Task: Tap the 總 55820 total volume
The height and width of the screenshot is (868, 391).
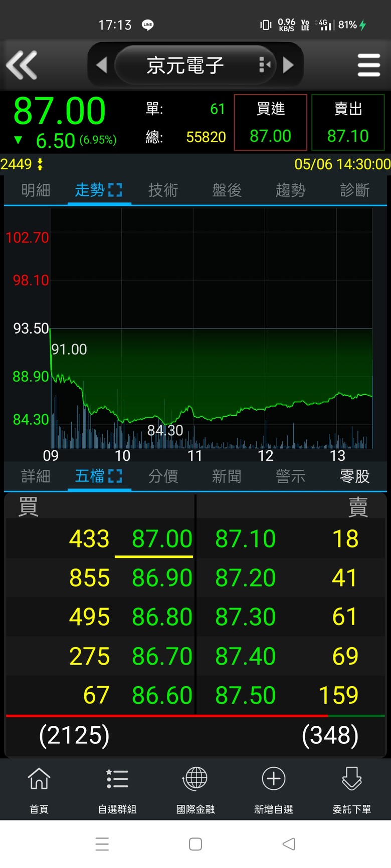Action: pos(185,137)
